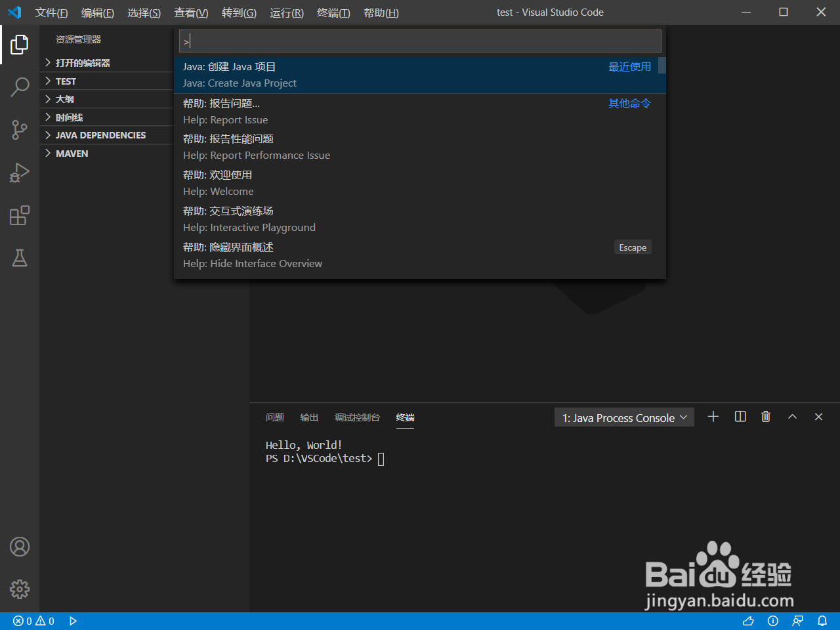Click the info circle icon in status bar

pos(773,621)
